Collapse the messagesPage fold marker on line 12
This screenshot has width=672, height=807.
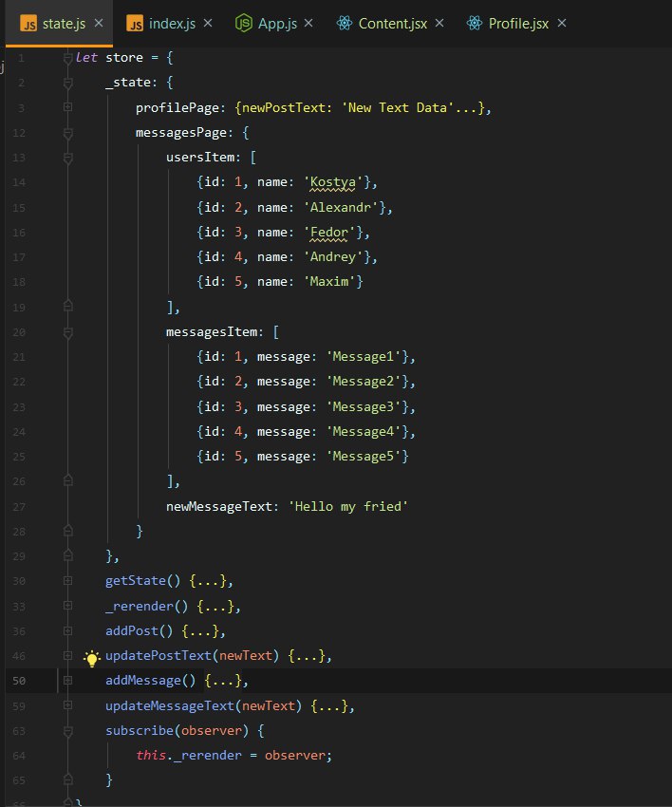tap(68, 133)
